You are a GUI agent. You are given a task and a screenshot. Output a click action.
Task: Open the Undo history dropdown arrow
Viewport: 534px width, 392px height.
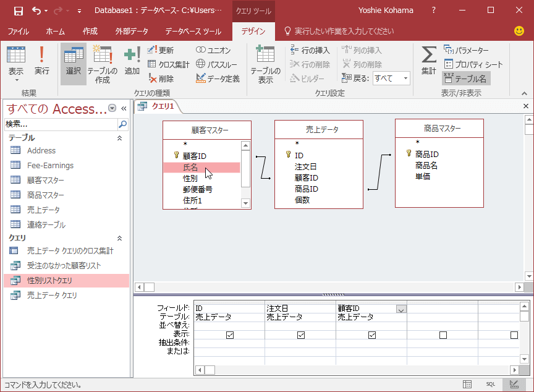tap(46, 11)
